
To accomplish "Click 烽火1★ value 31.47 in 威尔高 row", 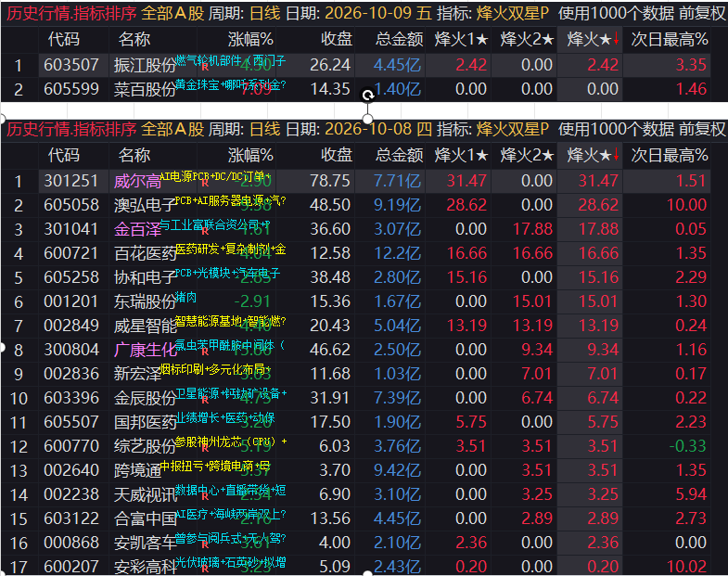I will 466,181.
